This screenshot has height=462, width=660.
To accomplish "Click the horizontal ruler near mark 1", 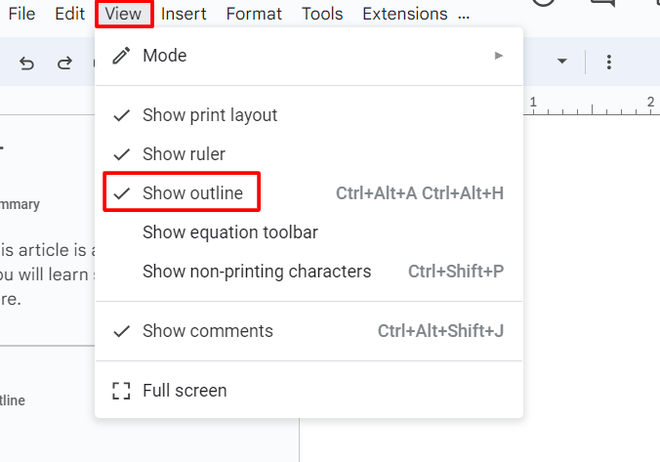I will [534, 103].
